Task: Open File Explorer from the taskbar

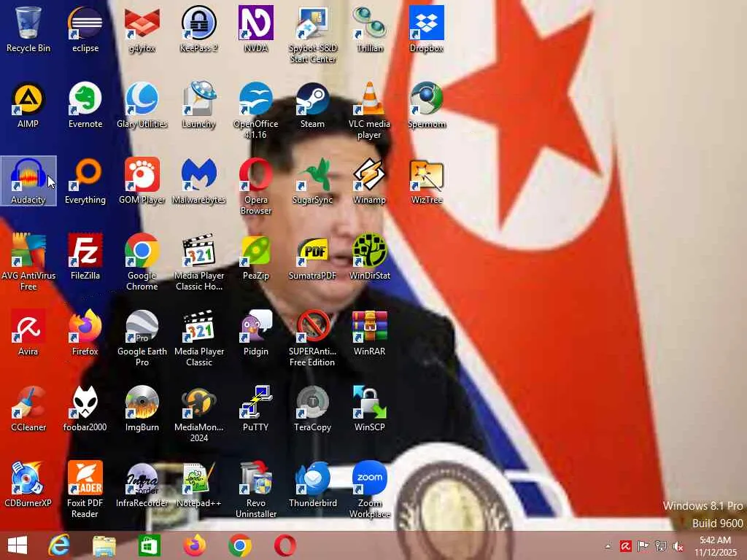Action: 104,545
